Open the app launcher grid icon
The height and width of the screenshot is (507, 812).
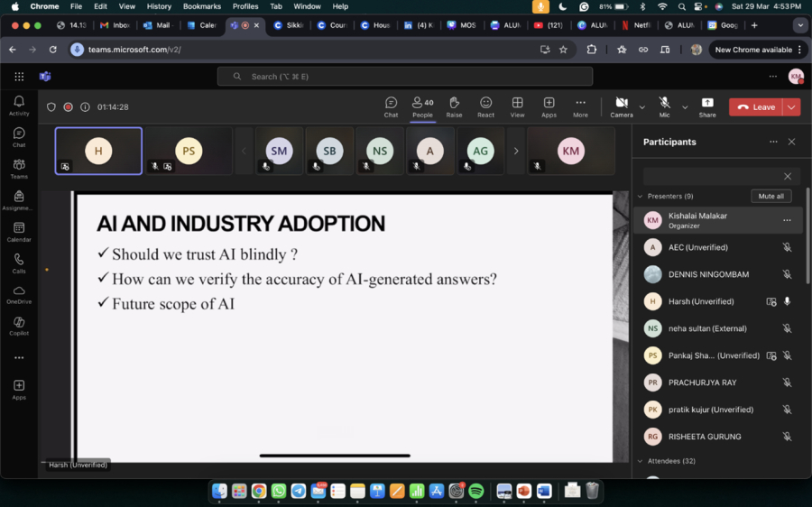pos(19,77)
